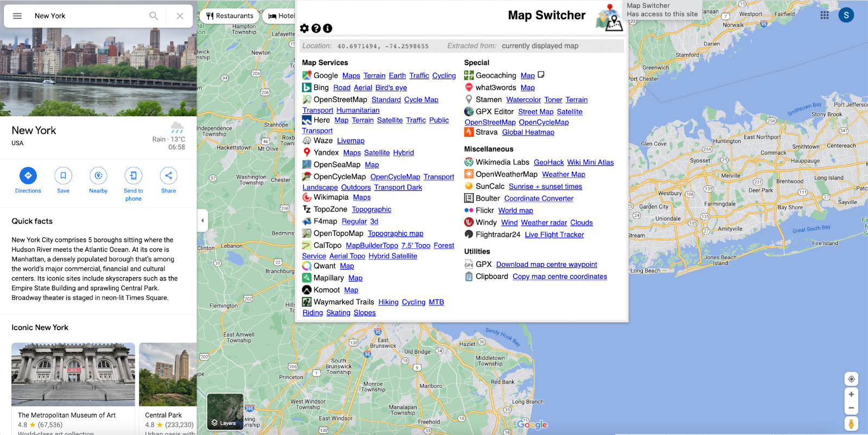Zoom out on the map
This screenshot has width=868, height=435.
pos(851,408)
